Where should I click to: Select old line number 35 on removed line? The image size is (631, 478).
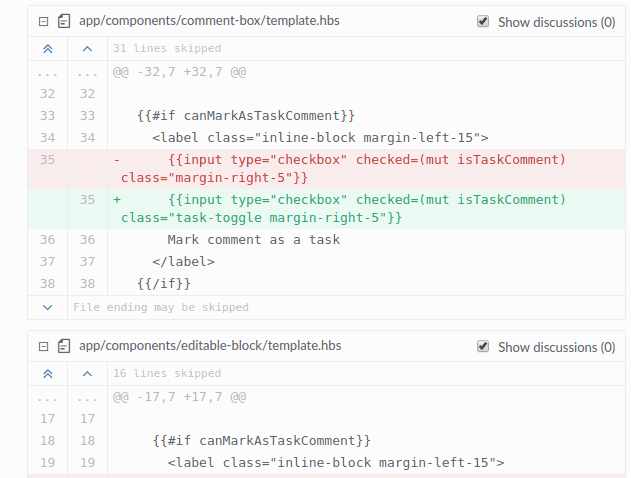pos(47,160)
